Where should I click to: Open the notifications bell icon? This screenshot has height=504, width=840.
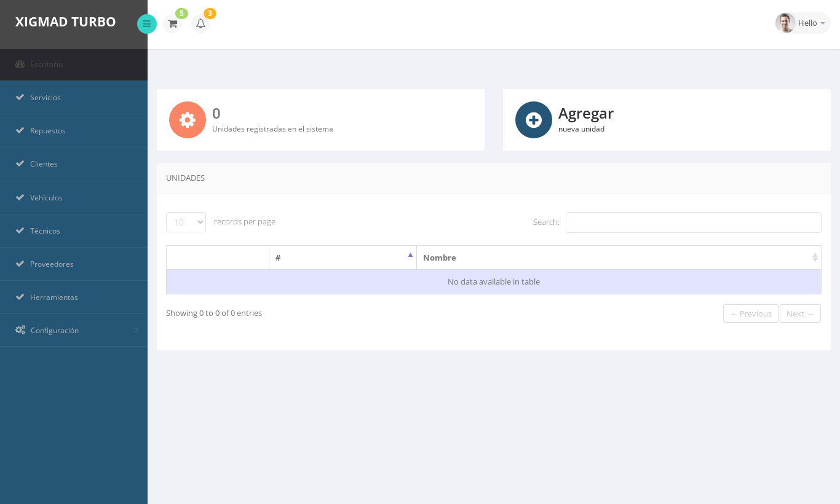point(200,23)
